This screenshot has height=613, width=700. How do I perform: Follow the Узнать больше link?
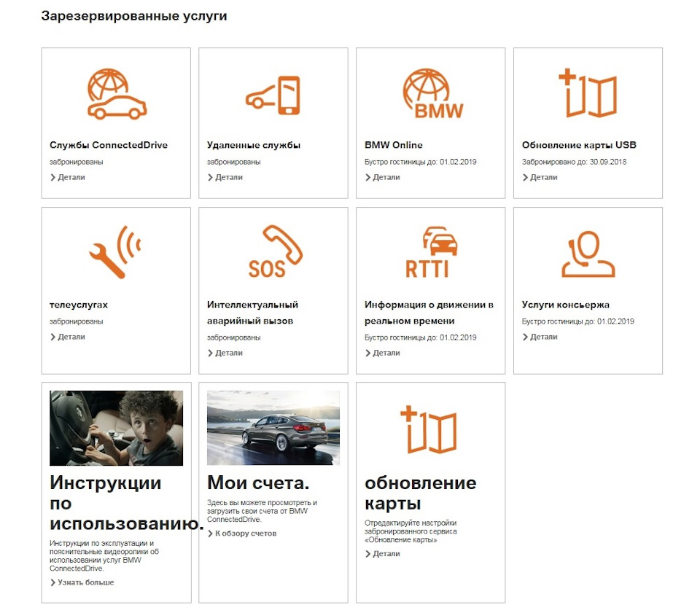pos(82,582)
